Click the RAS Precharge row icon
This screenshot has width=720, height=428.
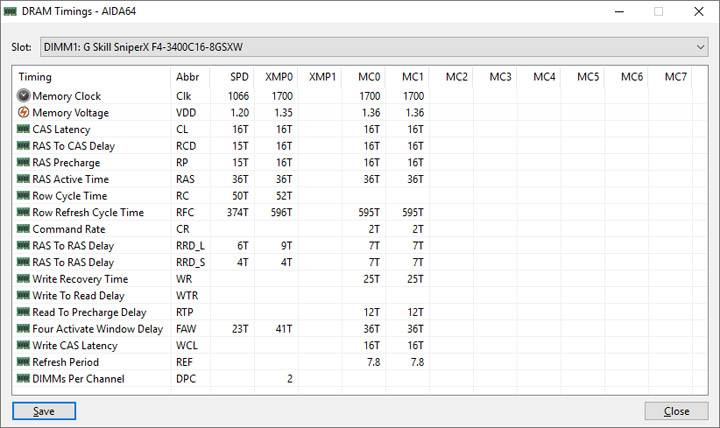[x=23, y=162]
